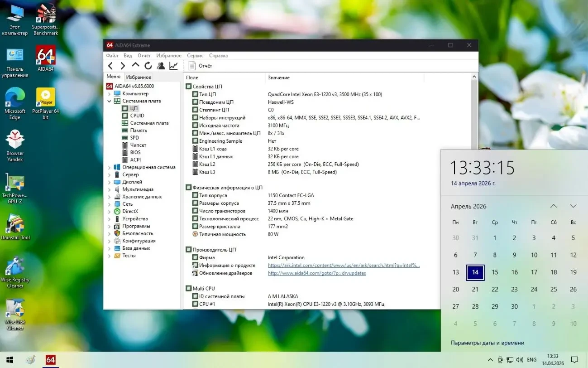Expand the Компьютер tree node
This screenshot has height=368, width=588.
tap(109, 93)
